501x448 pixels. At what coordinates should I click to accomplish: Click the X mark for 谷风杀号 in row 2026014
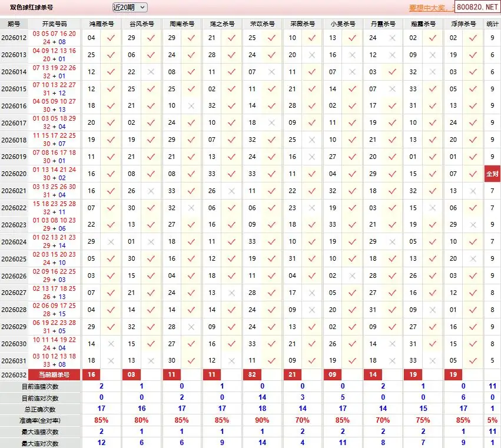151,72
